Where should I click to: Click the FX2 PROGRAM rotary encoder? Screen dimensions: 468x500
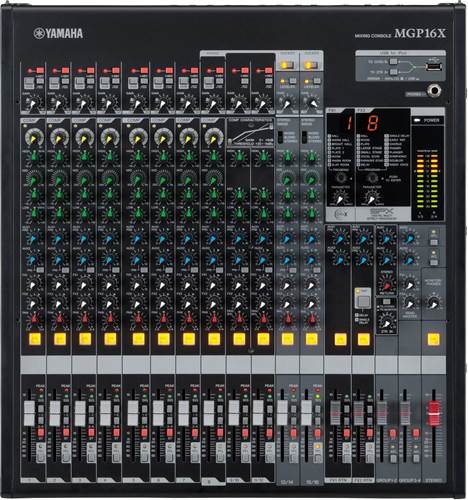pyautogui.click(x=372, y=179)
